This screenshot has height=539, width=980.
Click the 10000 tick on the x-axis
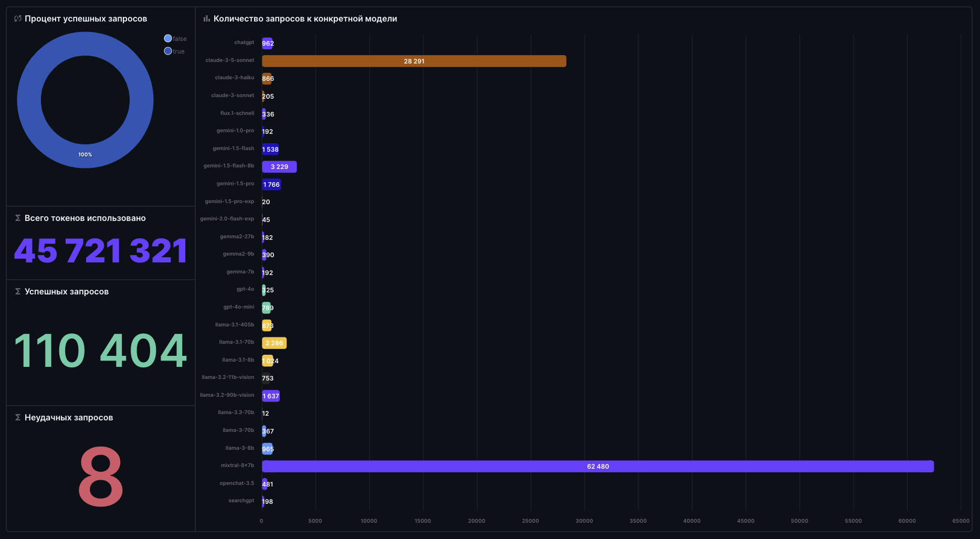pos(369,521)
